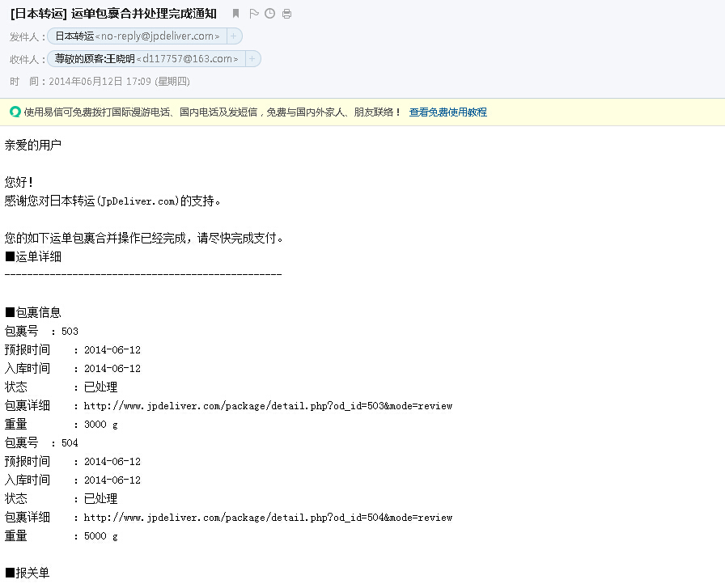Click the 5000 g weight value

tap(100, 536)
